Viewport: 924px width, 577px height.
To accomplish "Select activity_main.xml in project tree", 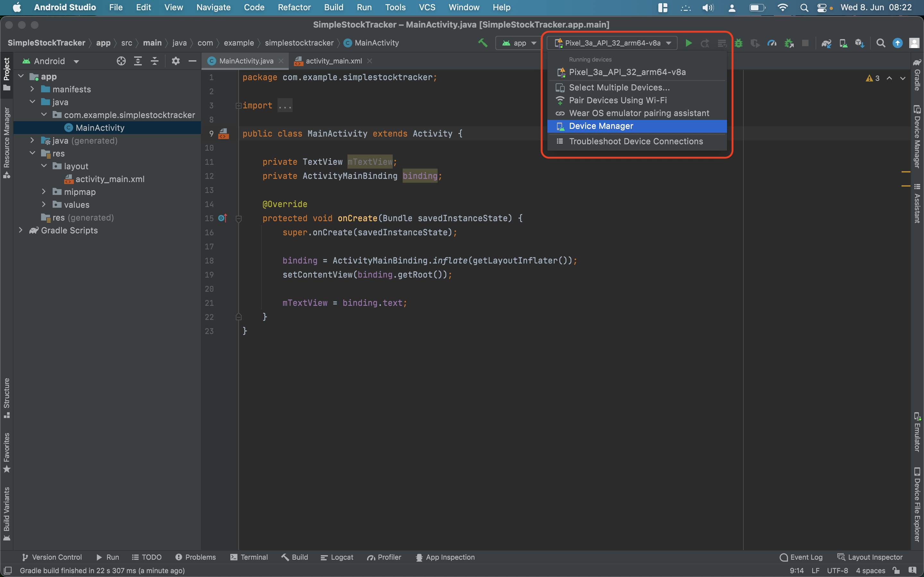I will (110, 180).
